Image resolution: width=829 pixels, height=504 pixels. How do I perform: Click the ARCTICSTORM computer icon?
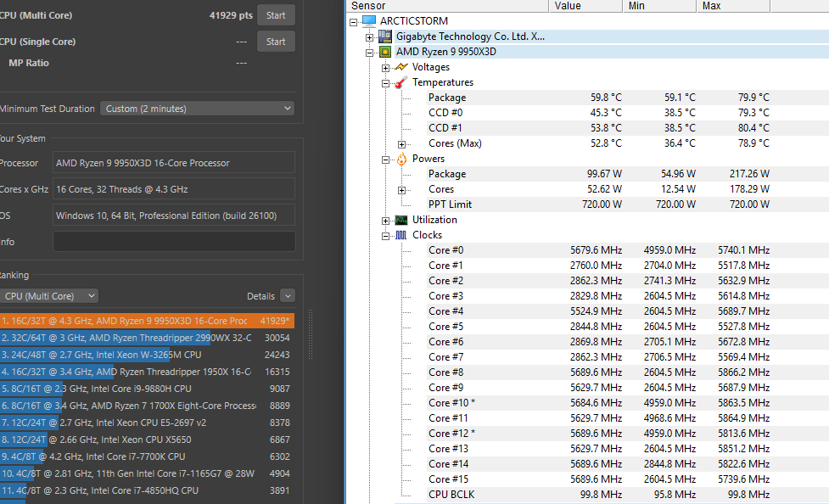369,21
